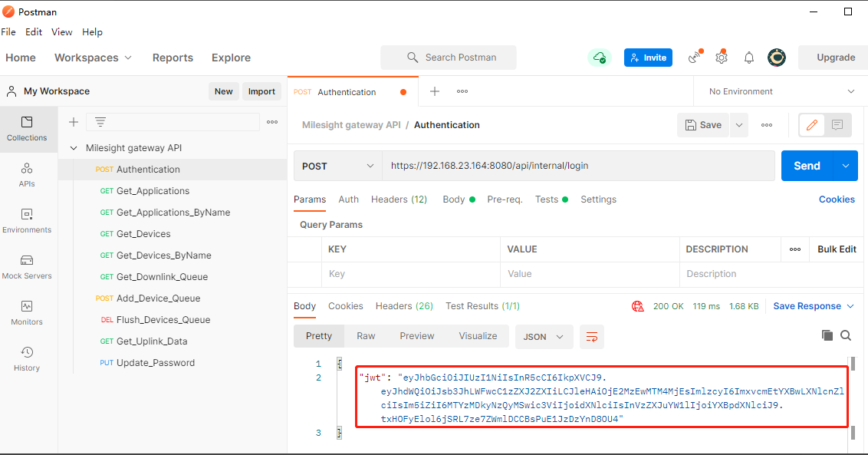The width and height of the screenshot is (868, 455).
Task: Open the response Cookies tab
Action: point(345,306)
